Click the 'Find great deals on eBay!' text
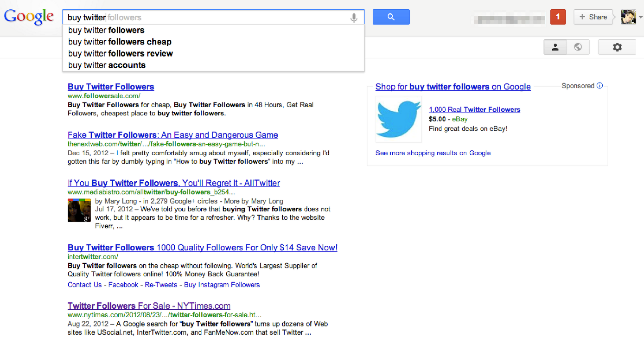Image resolution: width=644 pixels, height=357 pixels. 468,129
